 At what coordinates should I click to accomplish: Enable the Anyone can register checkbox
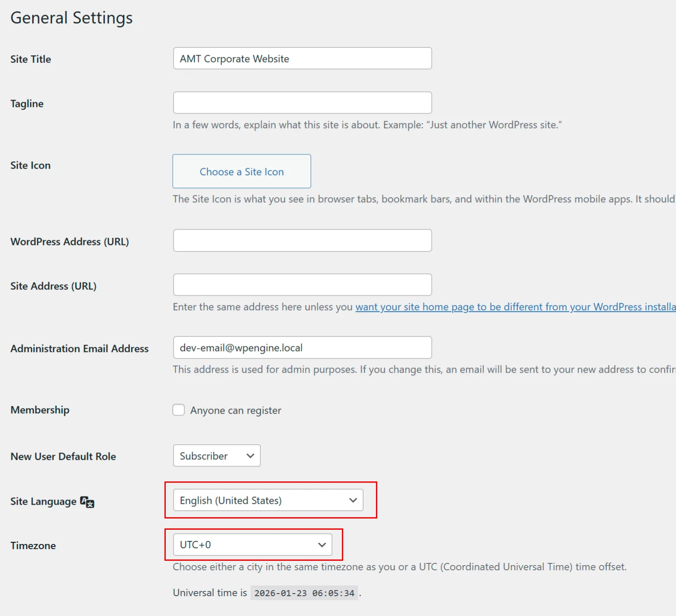tap(179, 410)
